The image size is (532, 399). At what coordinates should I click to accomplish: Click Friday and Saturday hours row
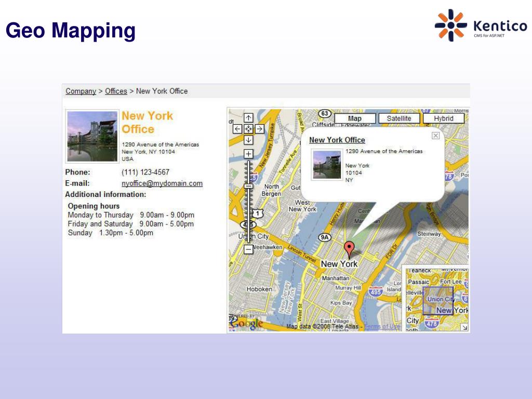[130, 224]
